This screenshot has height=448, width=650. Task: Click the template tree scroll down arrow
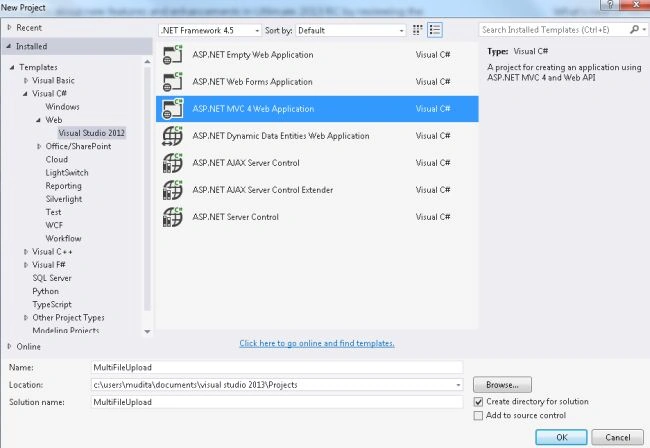tap(147, 332)
